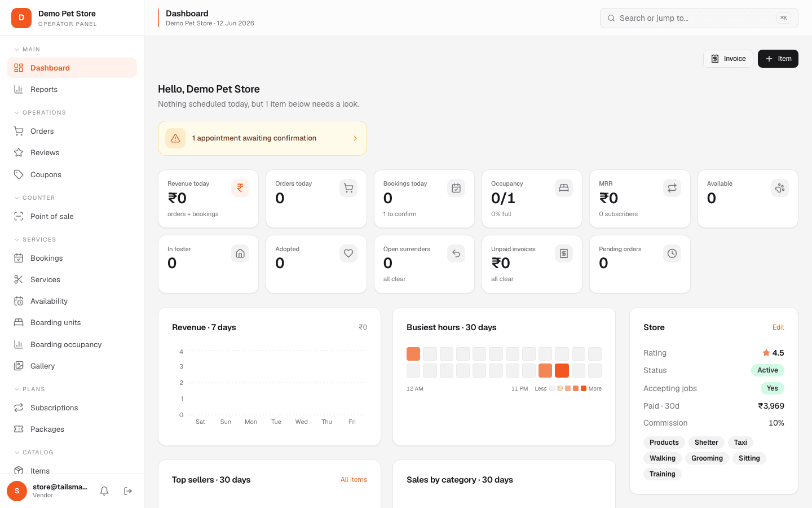
Task: Click the bell notifications icon
Action: click(104, 491)
